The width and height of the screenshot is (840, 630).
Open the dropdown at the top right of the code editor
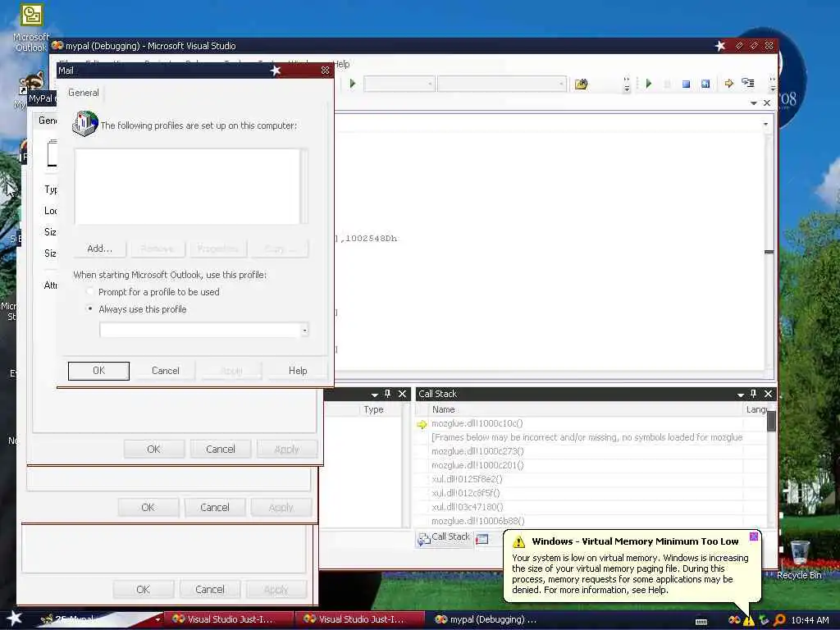765,125
